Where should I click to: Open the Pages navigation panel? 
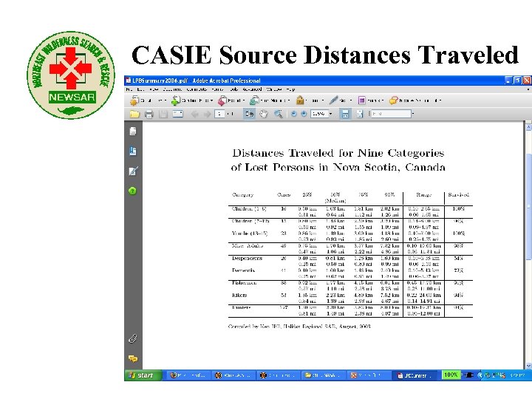tap(133, 132)
